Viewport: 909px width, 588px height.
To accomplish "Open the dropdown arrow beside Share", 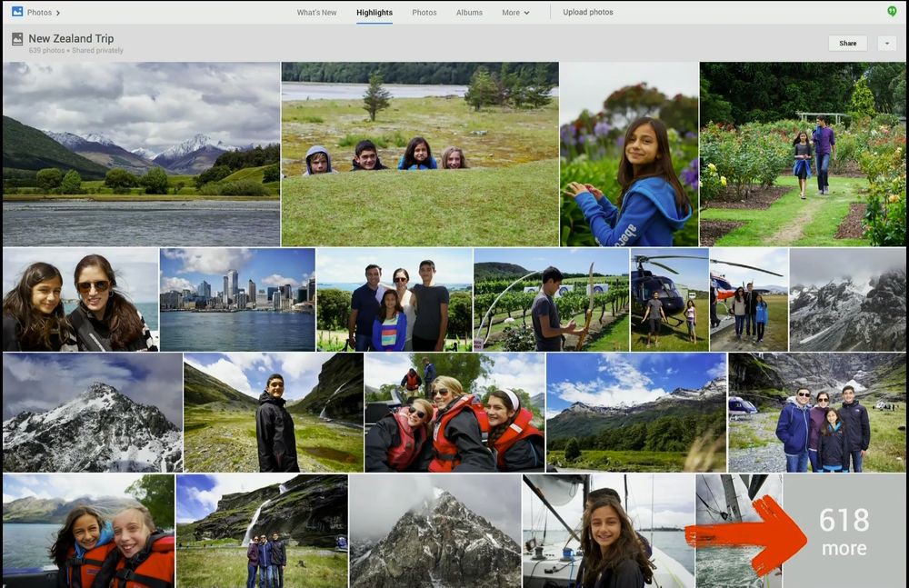I will (888, 44).
